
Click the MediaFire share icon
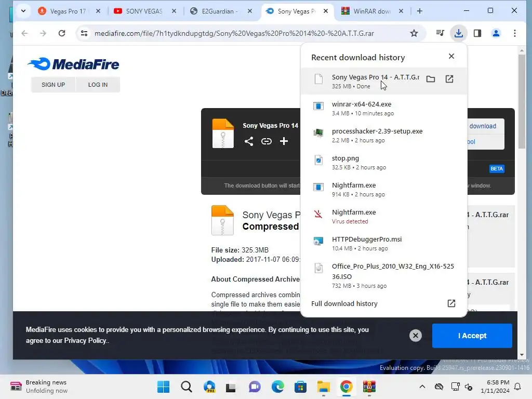click(x=249, y=141)
